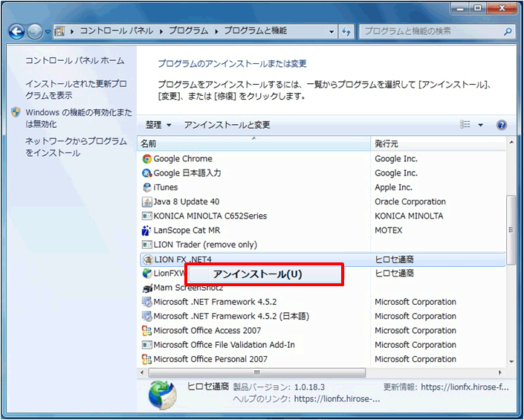Click the Java 8 Update 40 icon
This screenshot has height=420, width=524.
[x=146, y=201]
